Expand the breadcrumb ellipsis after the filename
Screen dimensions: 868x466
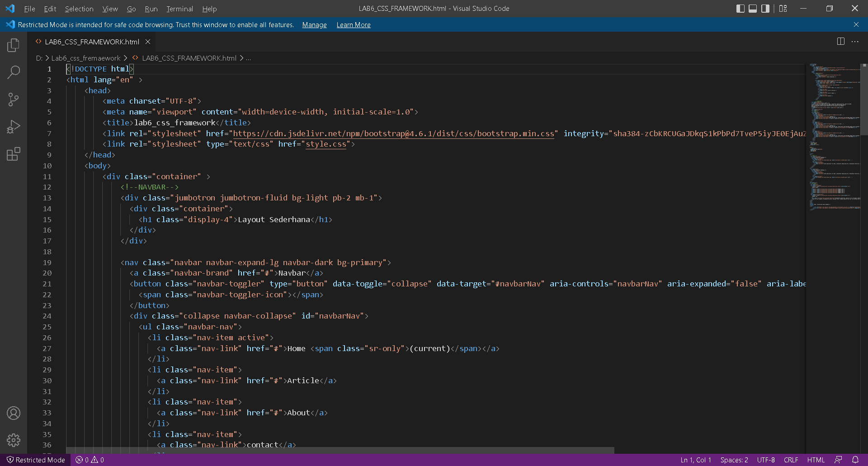coord(248,58)
